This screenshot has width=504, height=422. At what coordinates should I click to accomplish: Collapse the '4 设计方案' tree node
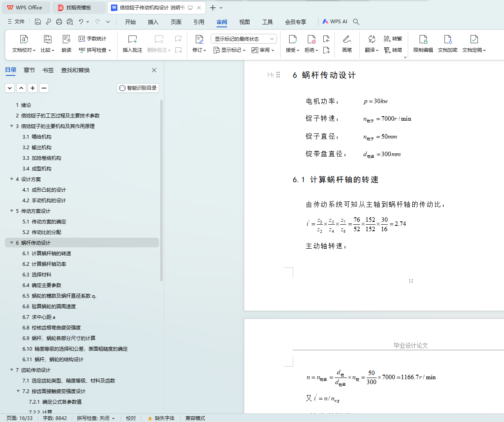(12, 179)
